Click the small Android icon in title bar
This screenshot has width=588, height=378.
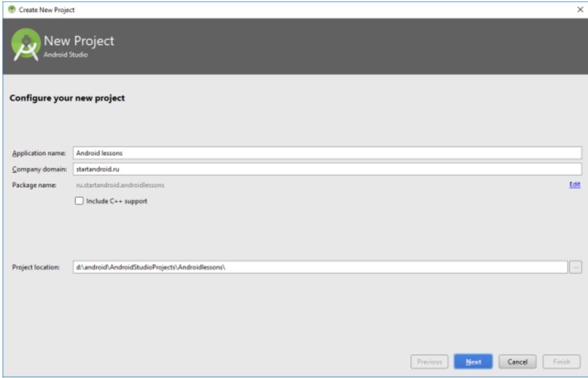pyautogui.click(x=12, y=9)
